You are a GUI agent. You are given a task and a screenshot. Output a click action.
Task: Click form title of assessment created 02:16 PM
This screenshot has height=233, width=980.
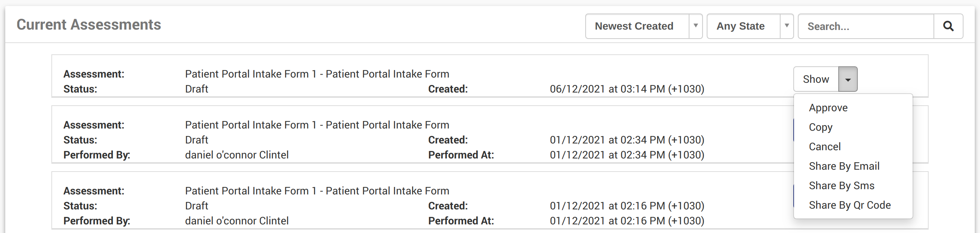coord(317,190)
